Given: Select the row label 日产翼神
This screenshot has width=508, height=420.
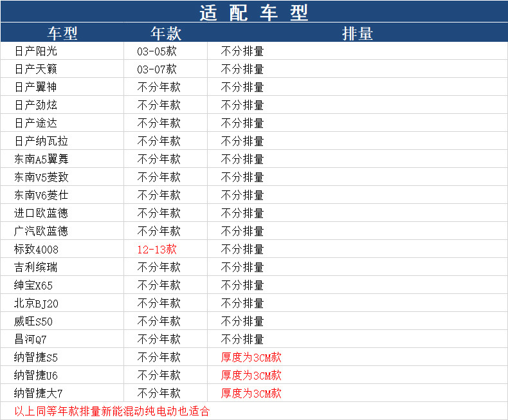Looking at the screenshot, I should click(x=35, y=87).
